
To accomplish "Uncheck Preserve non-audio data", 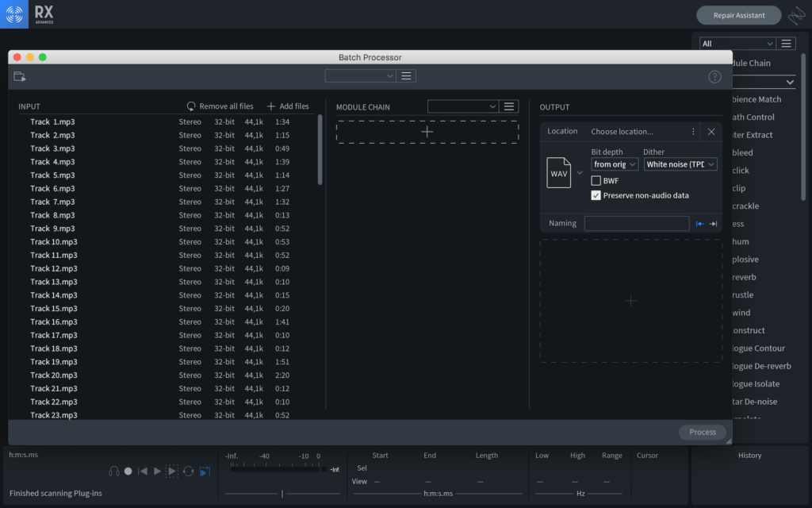I will tap(596, 195).
